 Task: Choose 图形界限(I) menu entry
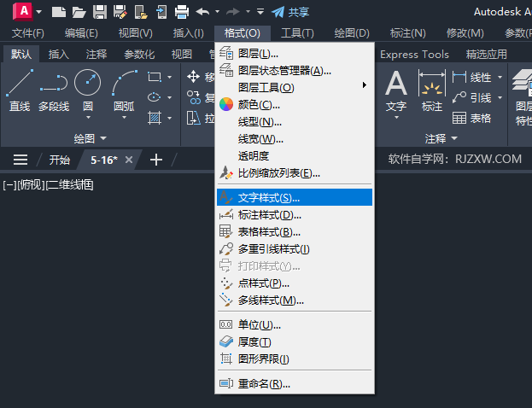click(x=295, y=358)
